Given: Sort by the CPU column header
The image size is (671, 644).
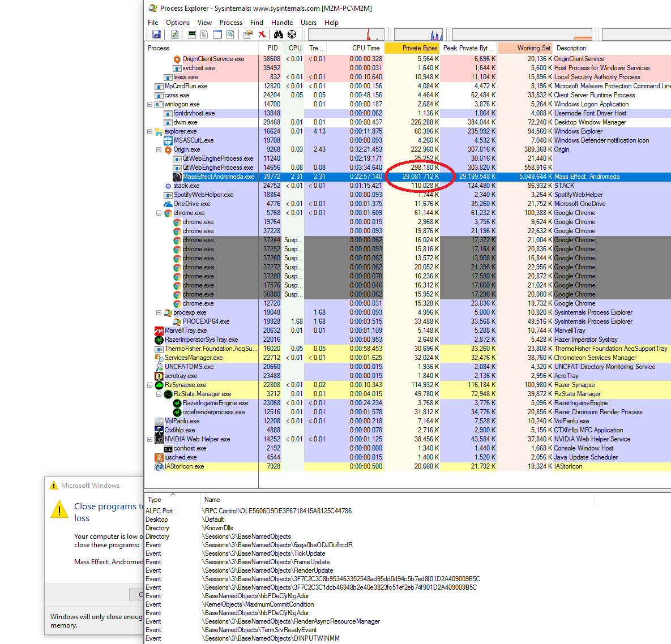Looking at the screenshot, I should click(293, 48).
